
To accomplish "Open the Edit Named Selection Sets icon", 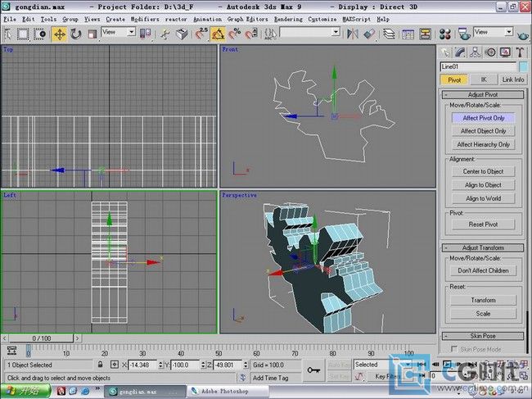I will tap(270, 34).
